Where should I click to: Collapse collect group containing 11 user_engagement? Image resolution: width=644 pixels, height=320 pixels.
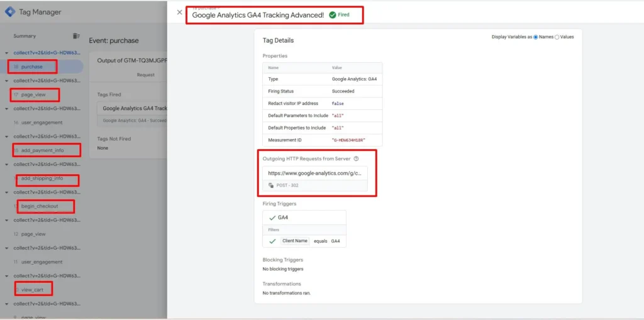pos(6,248)
